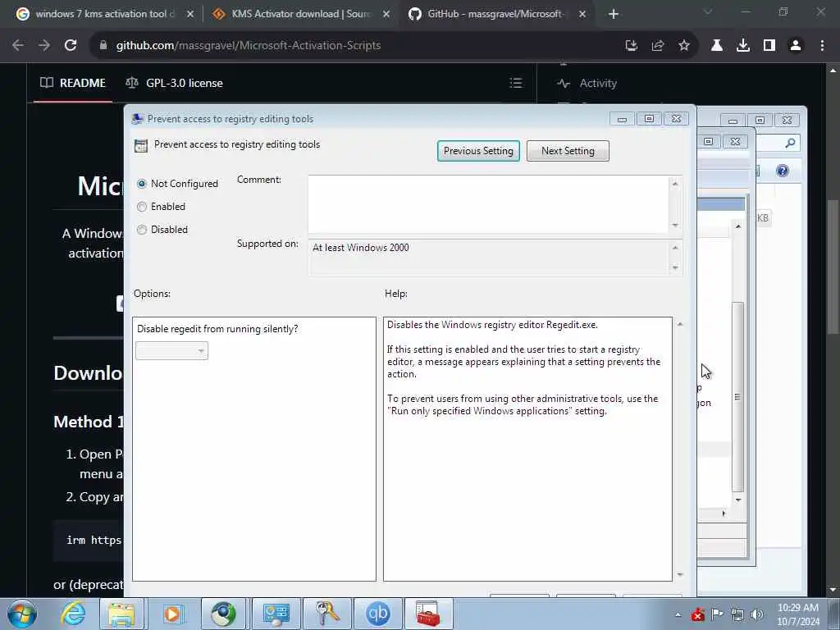Open the Chrome profile icon

[796, 46]
